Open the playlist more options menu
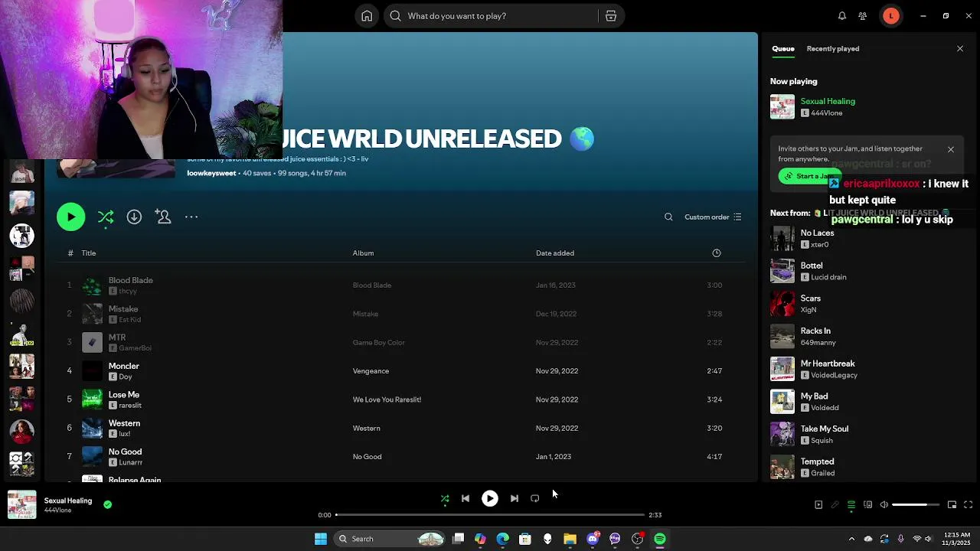The height and width of the screenshot is (551, 980). [x=191, y=217]
